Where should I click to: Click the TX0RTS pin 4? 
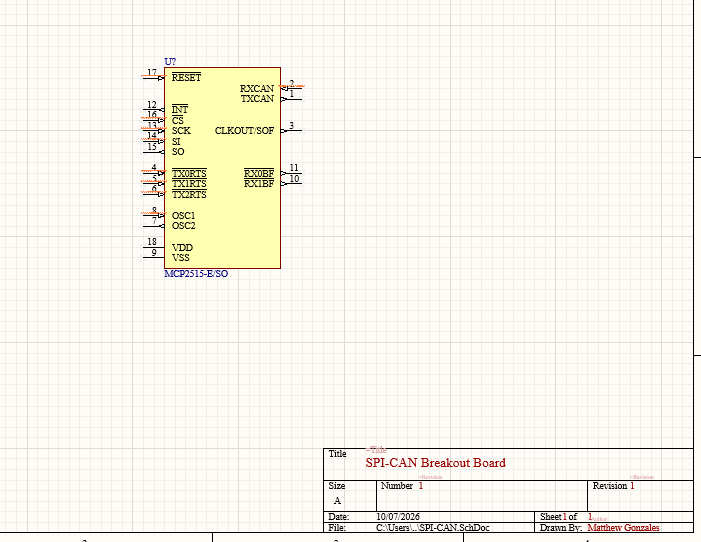(153, 173)
